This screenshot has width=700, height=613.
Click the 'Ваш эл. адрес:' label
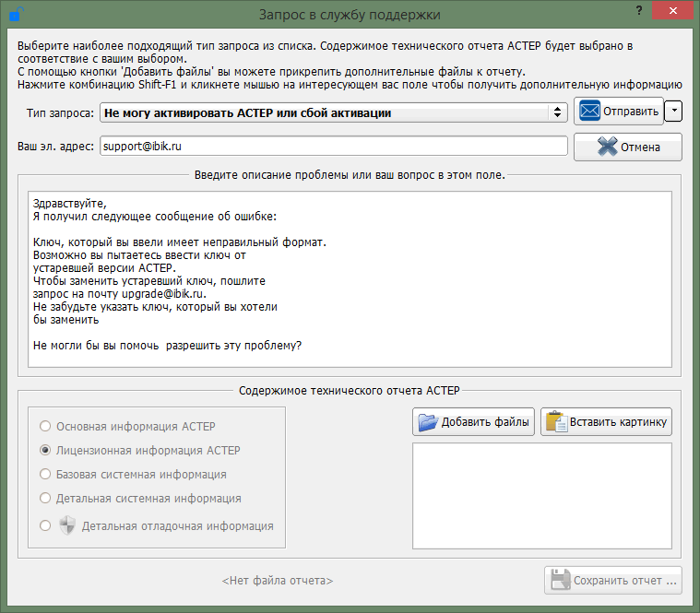pos(56,147)
